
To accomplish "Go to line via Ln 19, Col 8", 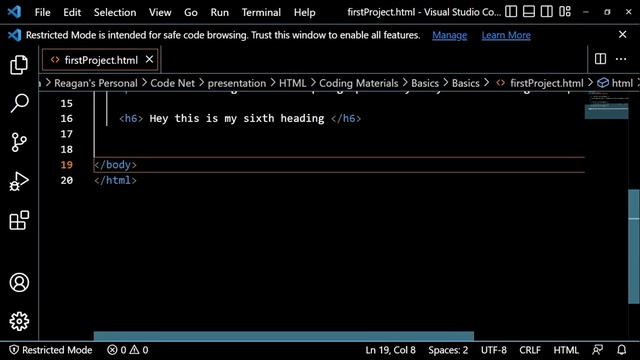I will coord(390,350).
